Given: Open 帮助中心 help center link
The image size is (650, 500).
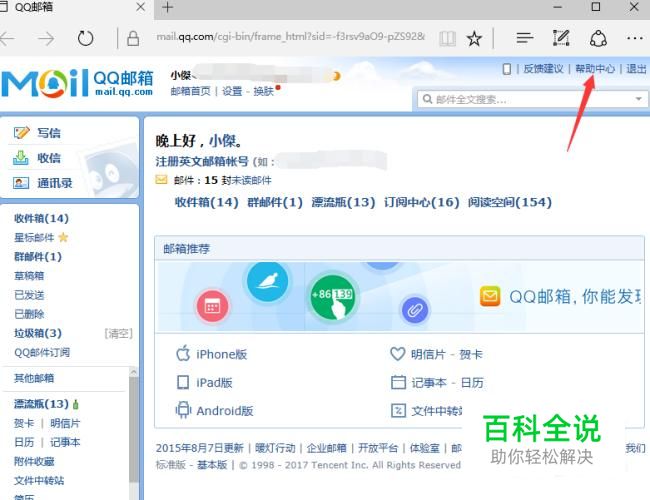Looking at the screenshot, I should point(594,69).
